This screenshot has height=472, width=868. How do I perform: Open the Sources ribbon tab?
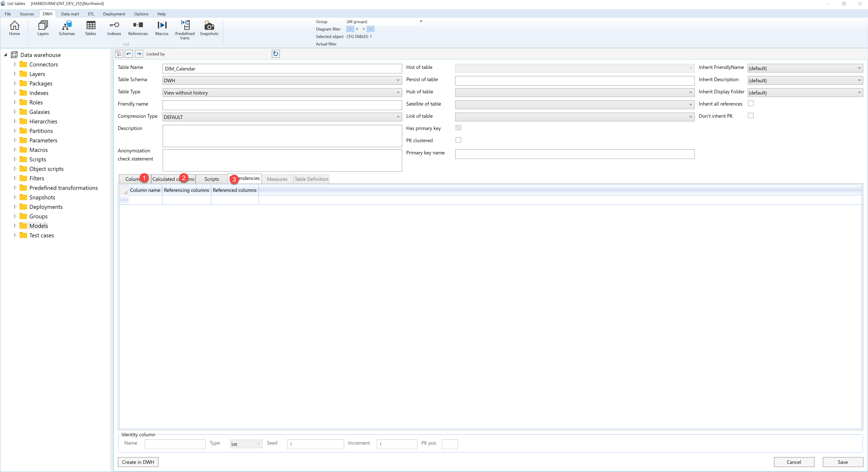click(x=27, y=14)
